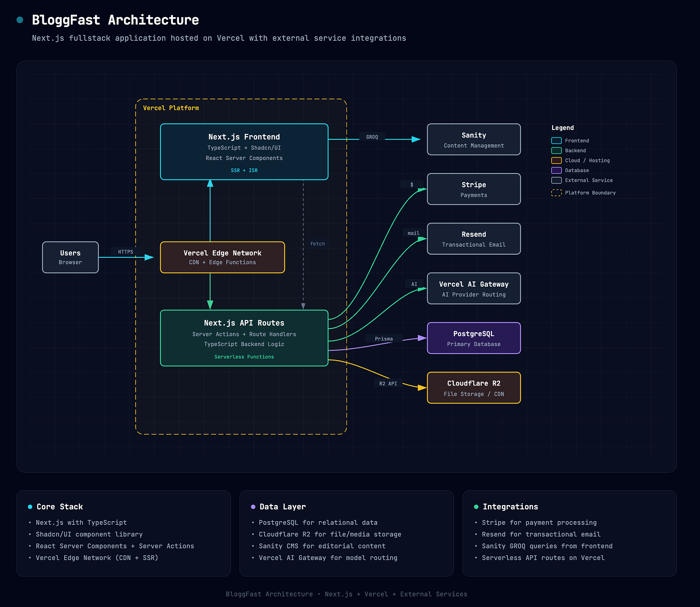Image resolution: width=700 pixels, height=607 pixels.
Task: Click the R2 API edge label
Action: pyautogui.click(x=388, y=383)
